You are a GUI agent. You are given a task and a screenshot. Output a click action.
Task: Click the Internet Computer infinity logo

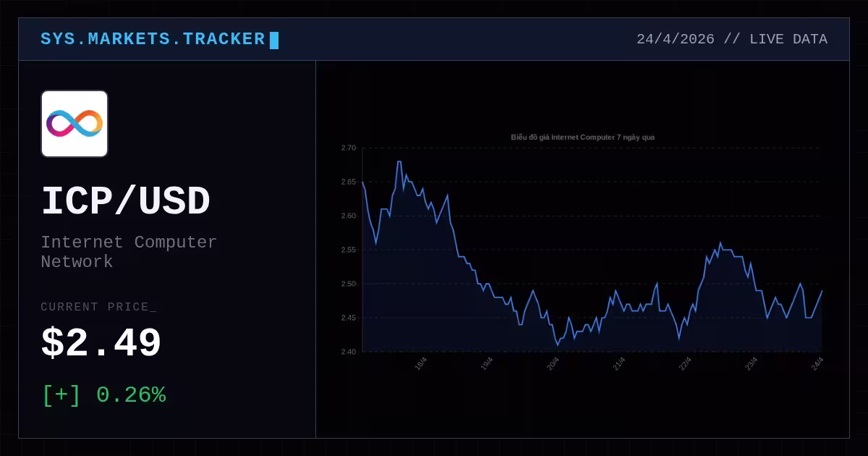click(x=75, y=124)
